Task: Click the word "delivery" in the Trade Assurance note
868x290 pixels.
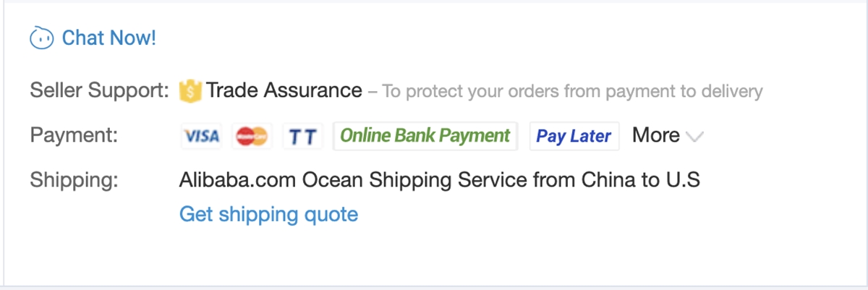Action: click(732, 91)
